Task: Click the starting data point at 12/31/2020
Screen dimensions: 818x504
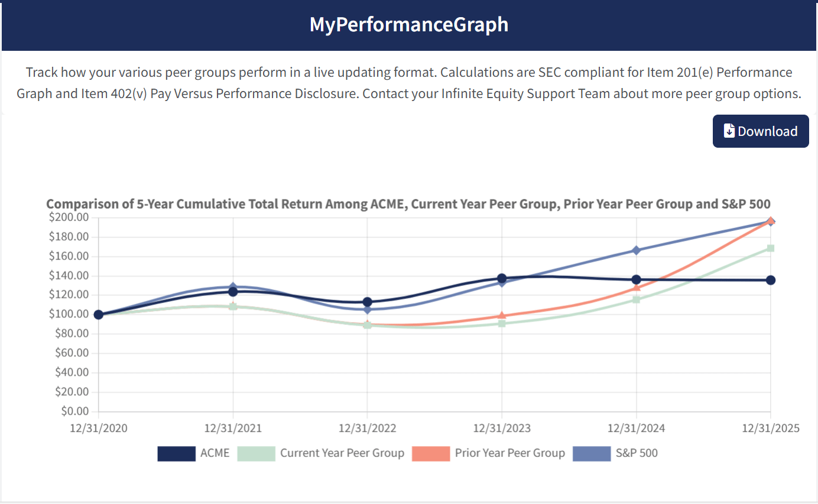Action: [x=98, y=314]
